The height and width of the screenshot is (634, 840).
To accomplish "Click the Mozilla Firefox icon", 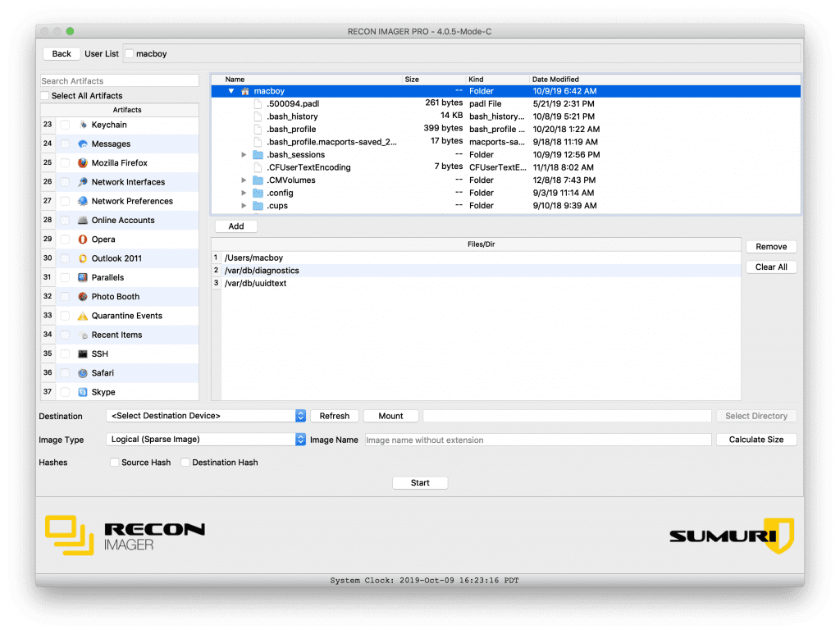I will pyautogui.click(x=83, y=162).
